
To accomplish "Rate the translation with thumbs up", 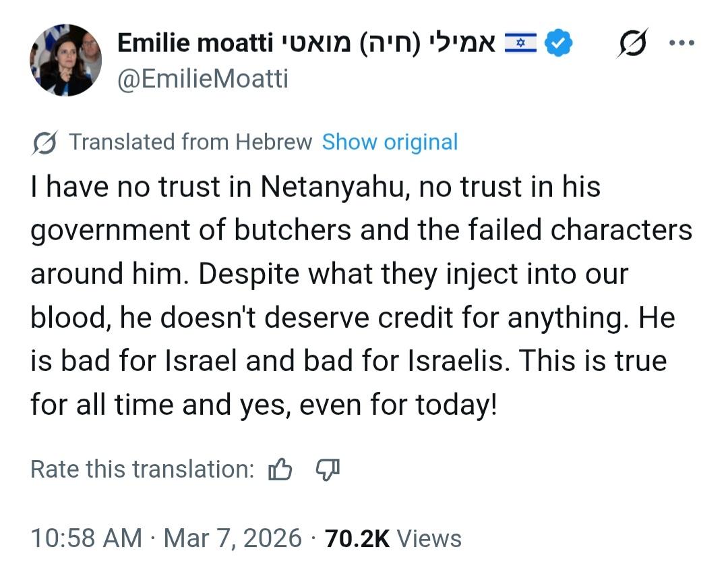I will tap(280, 470).
